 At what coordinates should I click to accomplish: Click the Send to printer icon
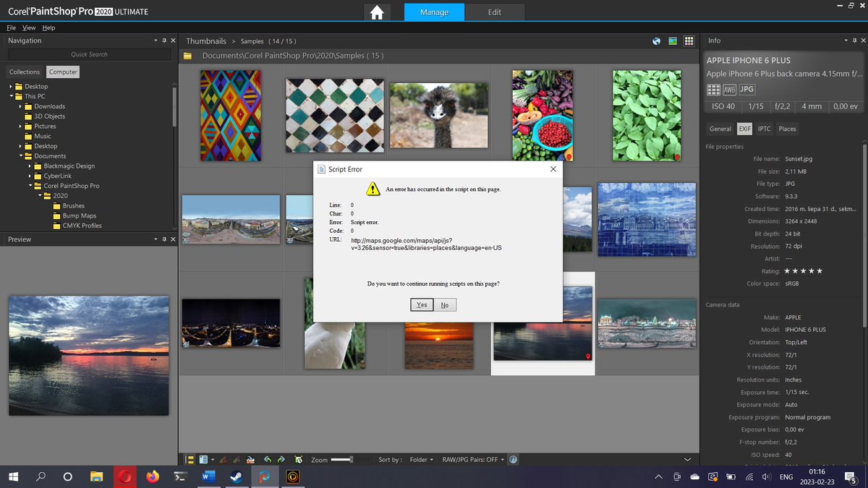point(250,459)
